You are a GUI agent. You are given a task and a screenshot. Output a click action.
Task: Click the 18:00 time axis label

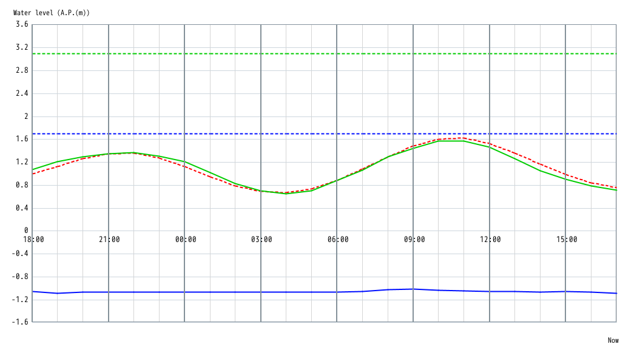coord(33,240)
